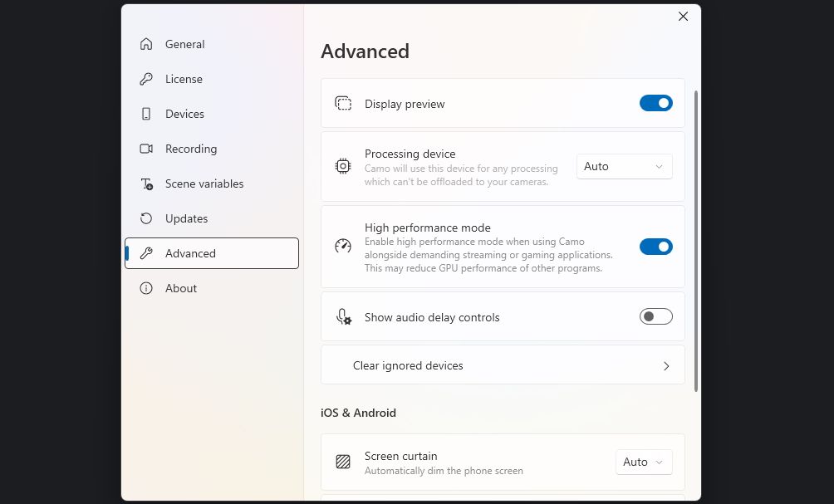Click the Clear ignored devices label
The width and height of the screenshot is (834, 504).
pos(408,365)
